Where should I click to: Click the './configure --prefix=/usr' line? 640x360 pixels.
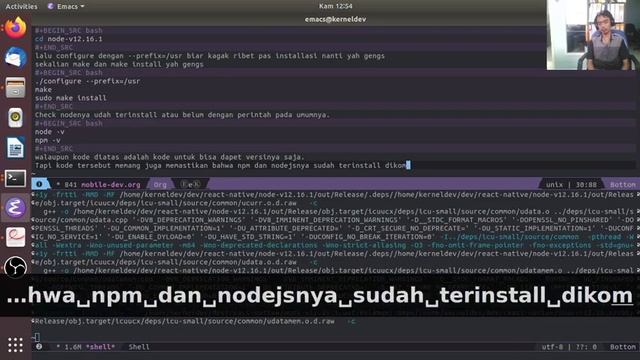coord(87,81)
